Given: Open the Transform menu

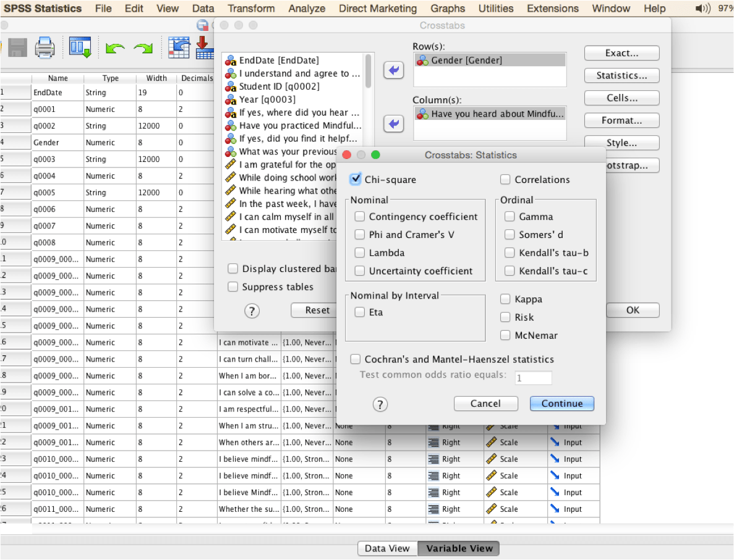Looking at the screenshot, I should click(x=251, y=9).
